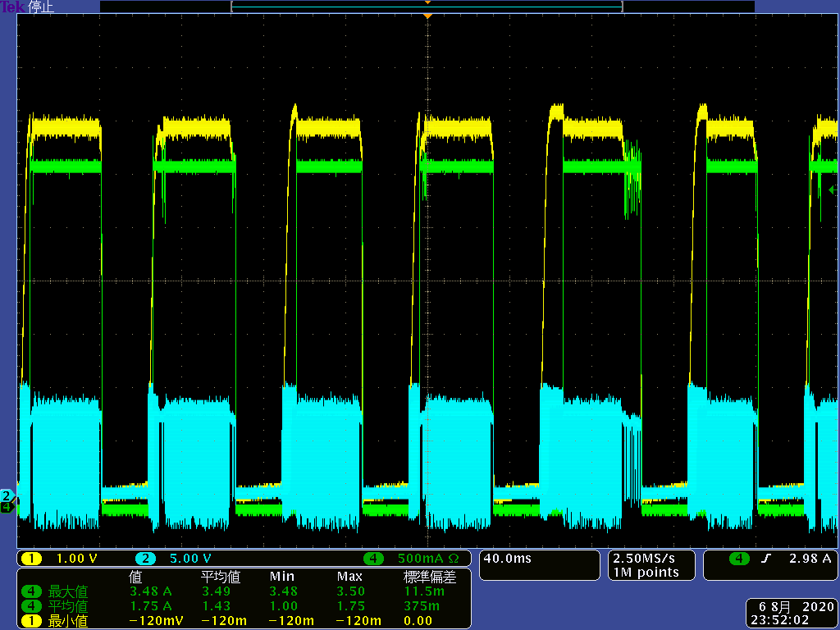Click the Tek logo in the corner
This screenshot has width=840, height=630.
[x=11, y=7]
